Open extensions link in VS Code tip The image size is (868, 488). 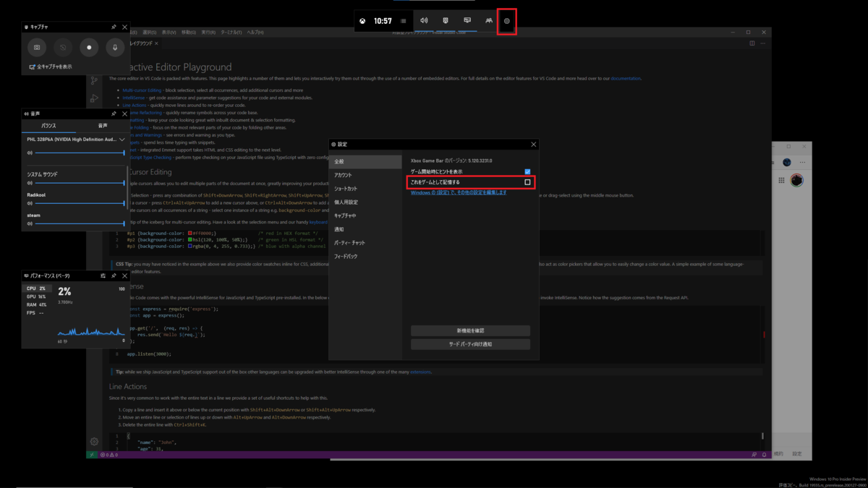coord(420,372)
